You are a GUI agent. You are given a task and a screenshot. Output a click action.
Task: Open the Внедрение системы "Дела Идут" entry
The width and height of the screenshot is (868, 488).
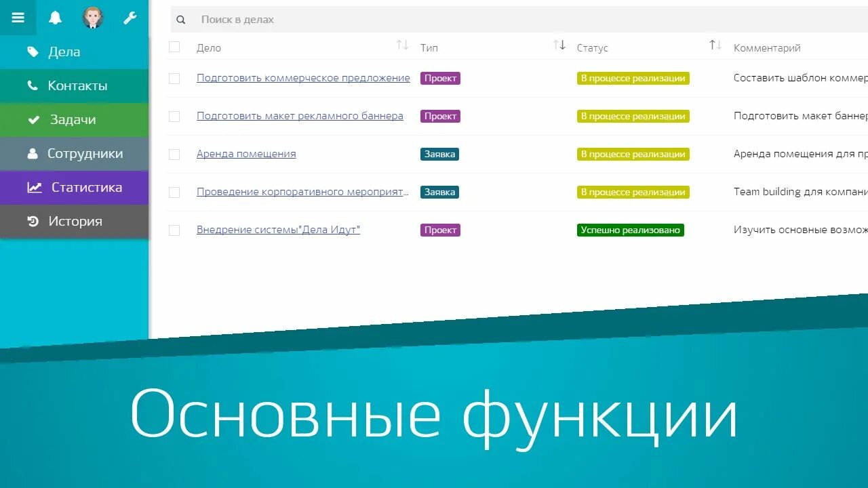[x=278, y=229]
